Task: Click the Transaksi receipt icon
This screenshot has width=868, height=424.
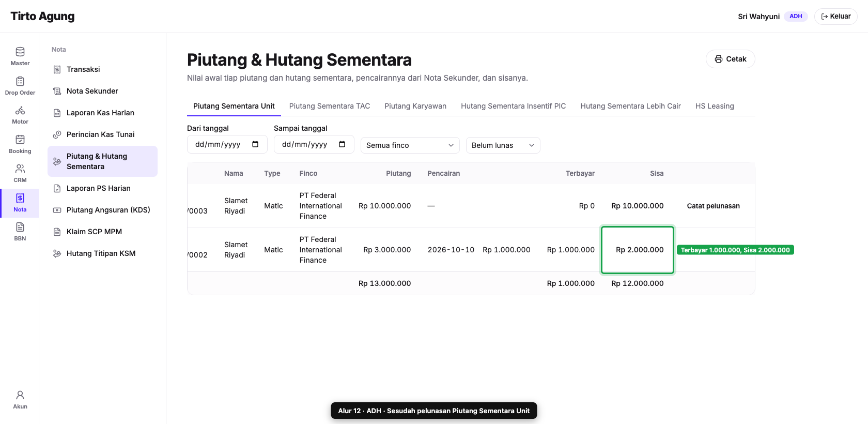Action: pyautogui.click(x=57, y=69)
